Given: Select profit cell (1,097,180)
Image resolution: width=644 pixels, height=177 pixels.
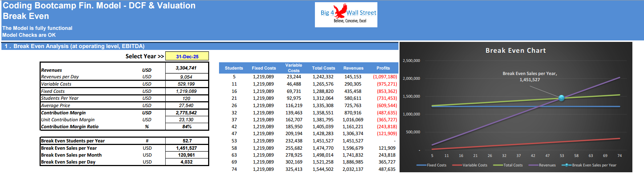Looking at the screenshot, I should pyautogui.click(x=385, y=77).
